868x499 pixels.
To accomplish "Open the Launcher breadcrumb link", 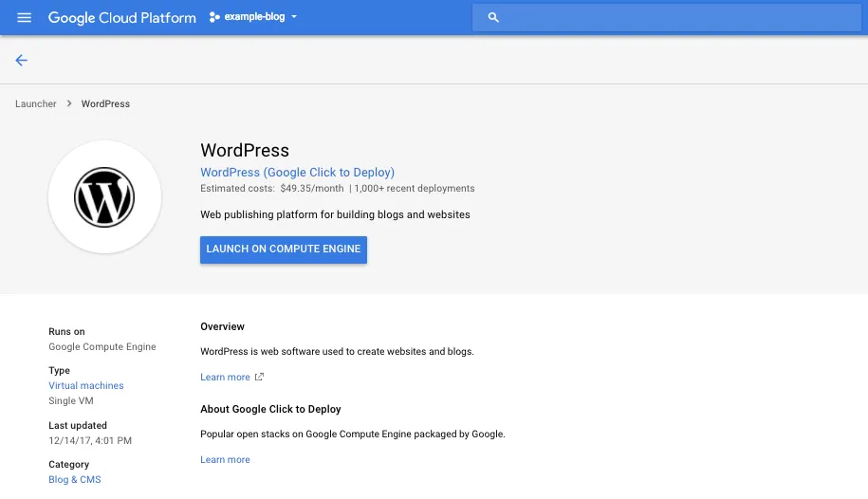I will 36,103.
